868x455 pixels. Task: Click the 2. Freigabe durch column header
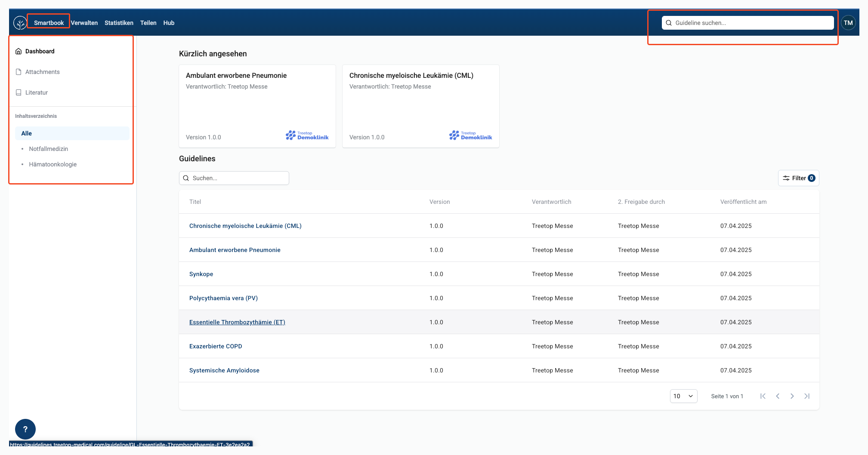(641, 202)
